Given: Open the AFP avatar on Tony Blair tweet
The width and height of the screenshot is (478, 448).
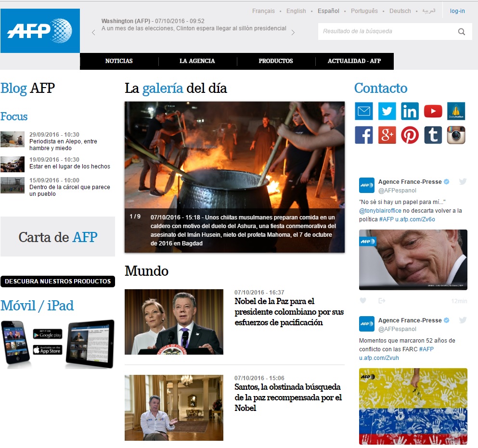Looking at the screenshot, I should click(x=367, y=185).
